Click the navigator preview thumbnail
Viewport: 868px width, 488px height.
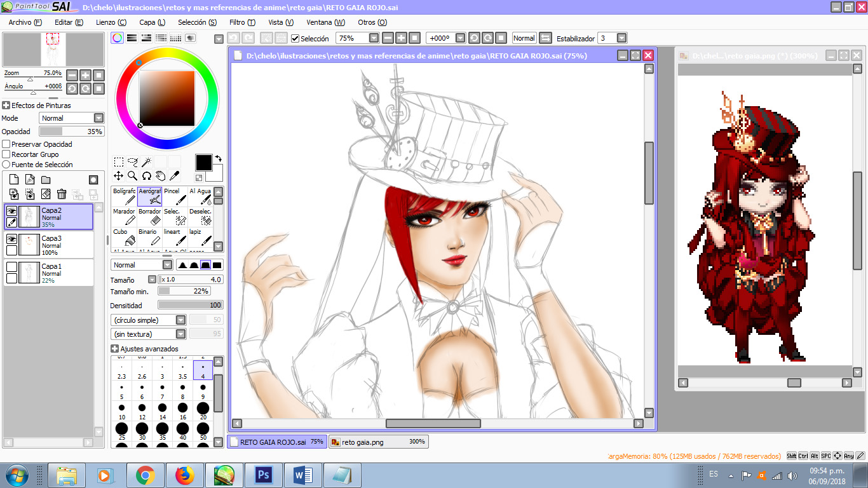click(x=53, y=50)
